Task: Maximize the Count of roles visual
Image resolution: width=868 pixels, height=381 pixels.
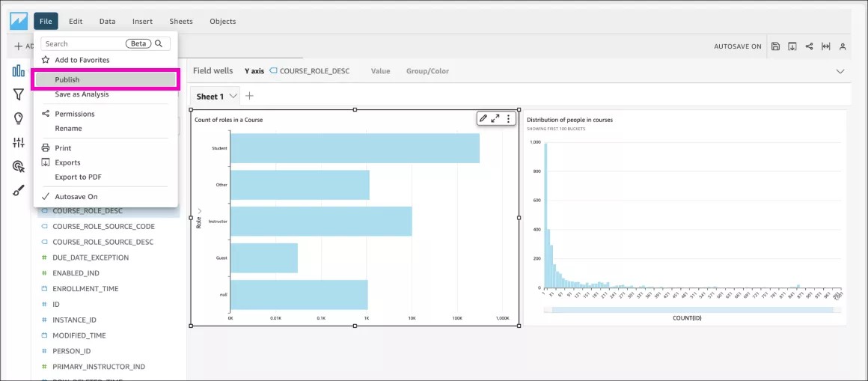Action: (x=495, y=118)
